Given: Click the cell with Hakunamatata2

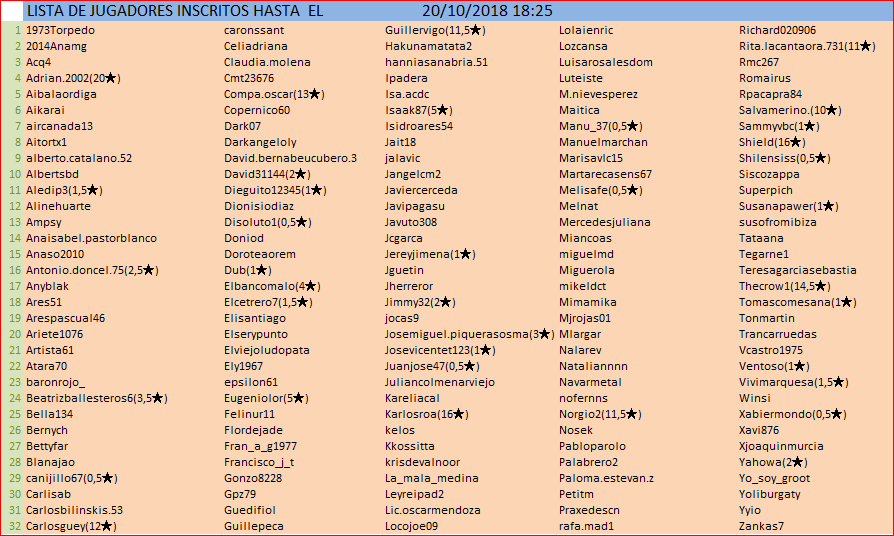Looking at the screenshot, I should (x=427, y=46).
